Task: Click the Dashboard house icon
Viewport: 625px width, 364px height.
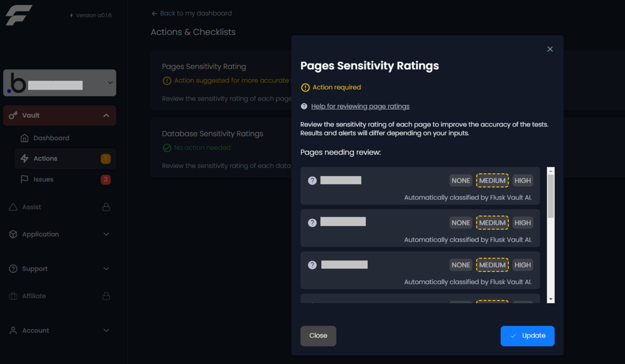Action: [x=24, y=138]
